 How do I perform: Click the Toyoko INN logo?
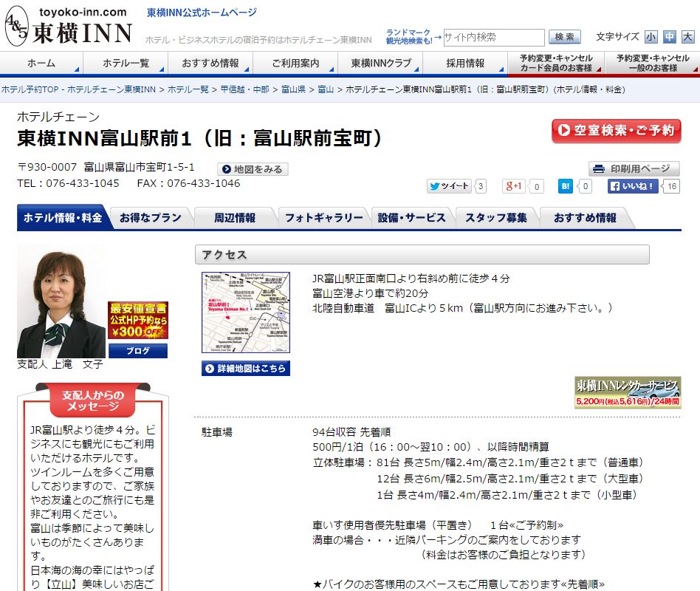point(68,27)
